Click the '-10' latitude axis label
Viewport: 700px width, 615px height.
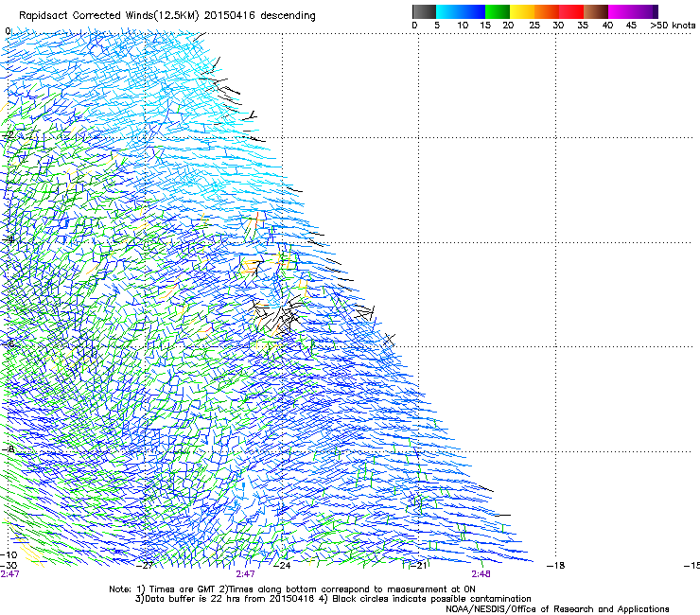9,555
